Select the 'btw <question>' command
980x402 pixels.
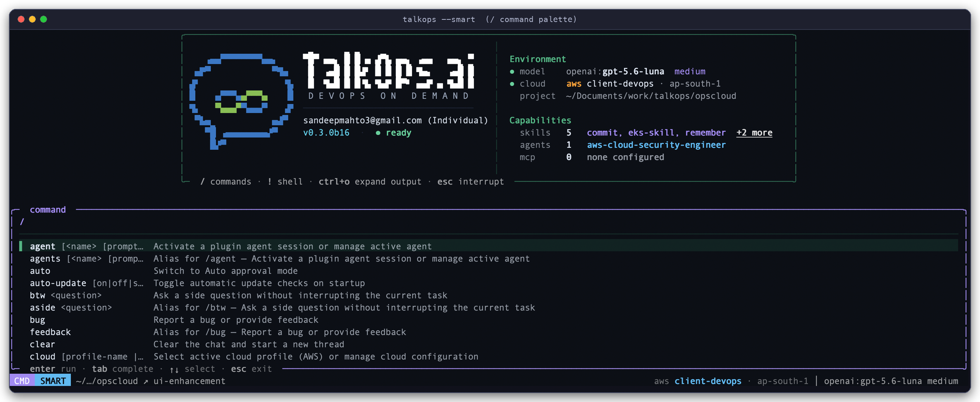point(489,295)
